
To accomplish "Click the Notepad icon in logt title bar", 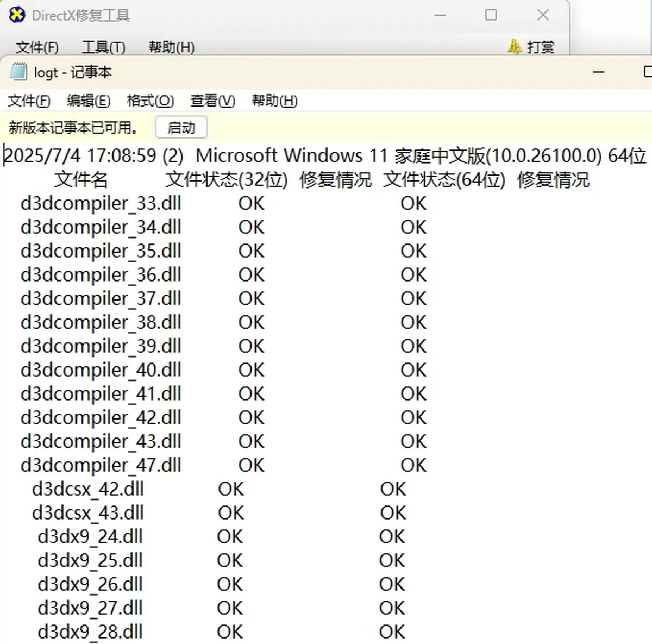I will 18,72.
